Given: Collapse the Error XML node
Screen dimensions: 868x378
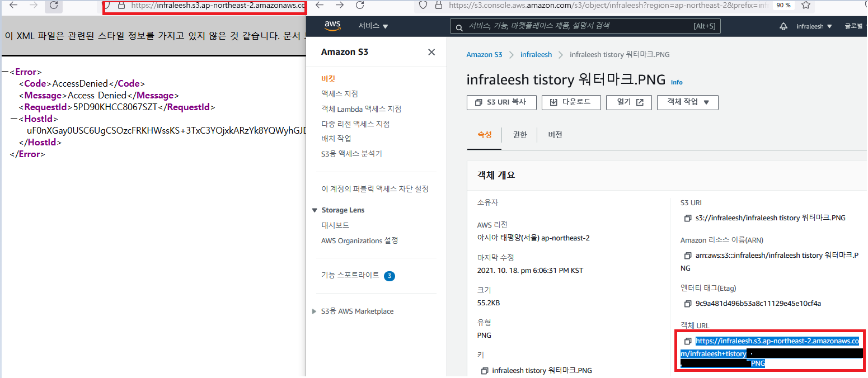Looking at the screenshot, I should [5, 72].
